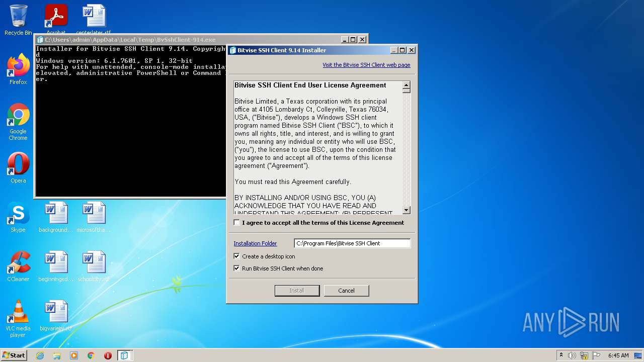The height and width of the screenshot is (362, 644).
Task: Click the Bitvise installer title bar icon
Action: click(x=232, y=50)
